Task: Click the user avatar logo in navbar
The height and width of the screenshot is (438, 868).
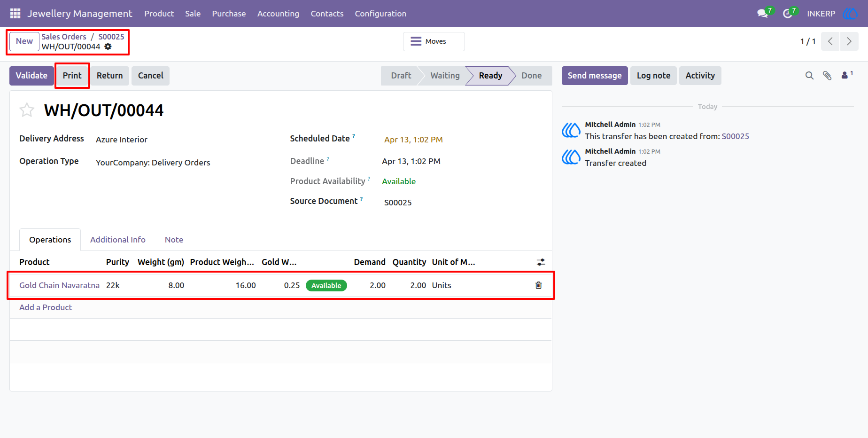Action: [850, 14]
